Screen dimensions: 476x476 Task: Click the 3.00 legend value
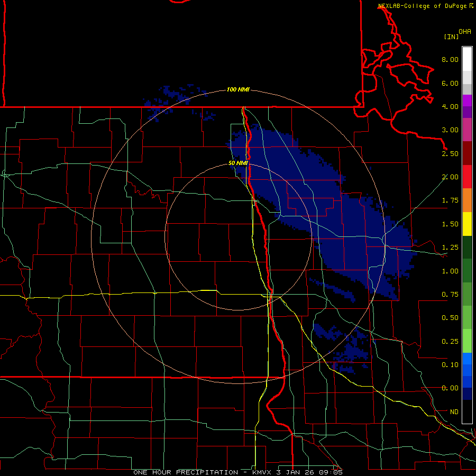point(450,130)
